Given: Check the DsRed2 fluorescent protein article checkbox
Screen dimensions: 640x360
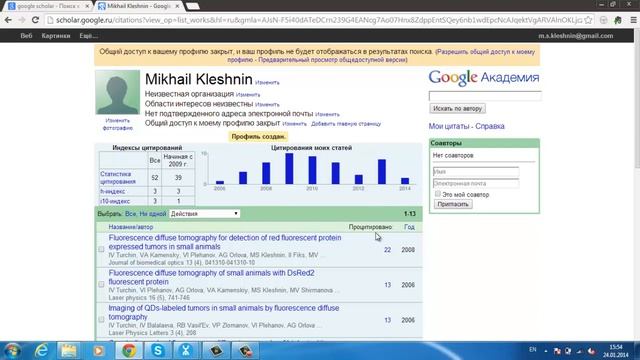Looking at the screenshot, I should click(101, 284).
